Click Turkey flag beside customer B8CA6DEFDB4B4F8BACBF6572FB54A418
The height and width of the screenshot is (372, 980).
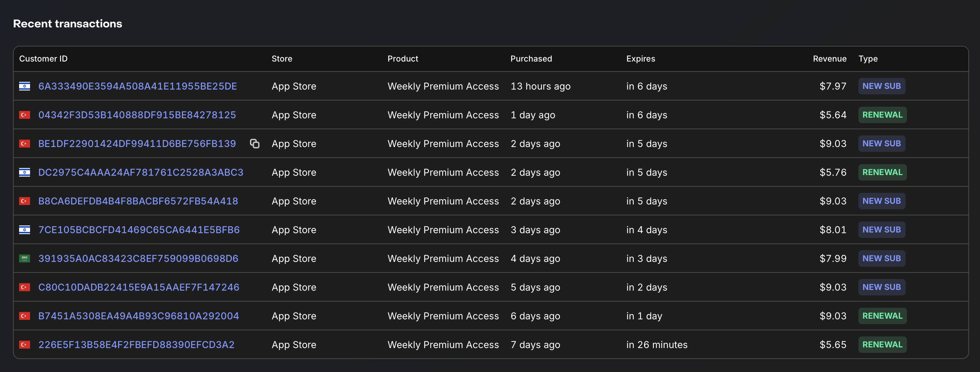pyautogui.click(x=25, y=201)
